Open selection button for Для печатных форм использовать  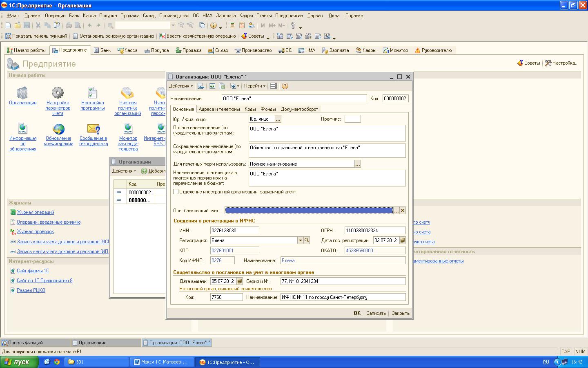point(358,164)
